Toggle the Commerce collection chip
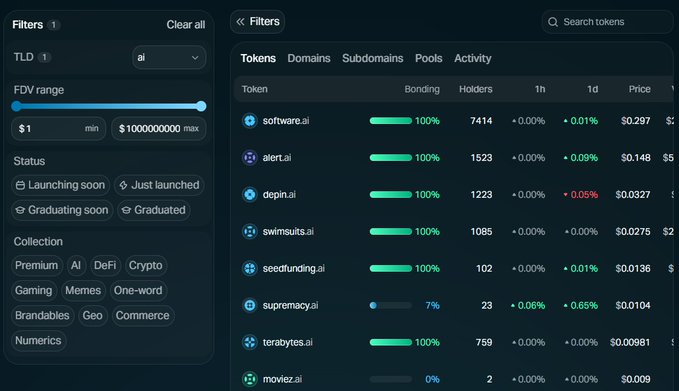 tap(143, 316)
